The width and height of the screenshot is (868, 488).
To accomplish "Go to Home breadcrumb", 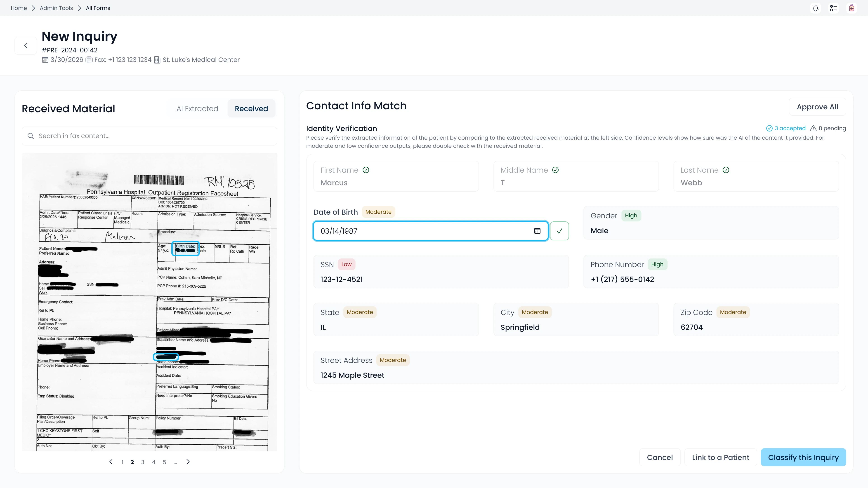I will point(19,8).
